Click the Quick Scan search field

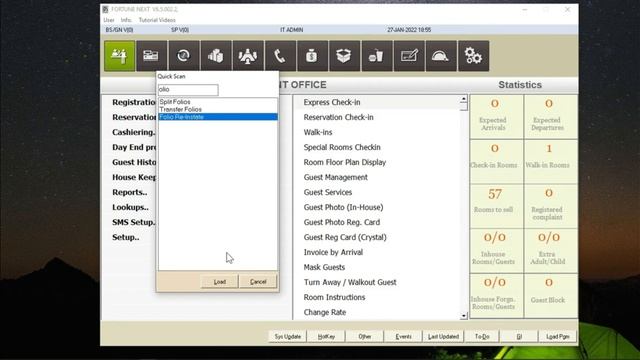click(188, 89)
